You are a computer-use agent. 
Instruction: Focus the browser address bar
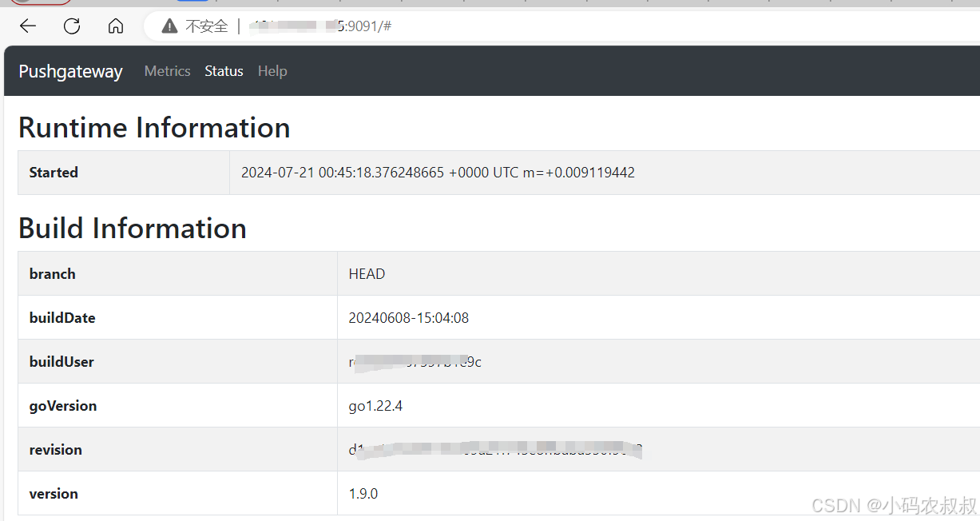click(x=561, y=26)
